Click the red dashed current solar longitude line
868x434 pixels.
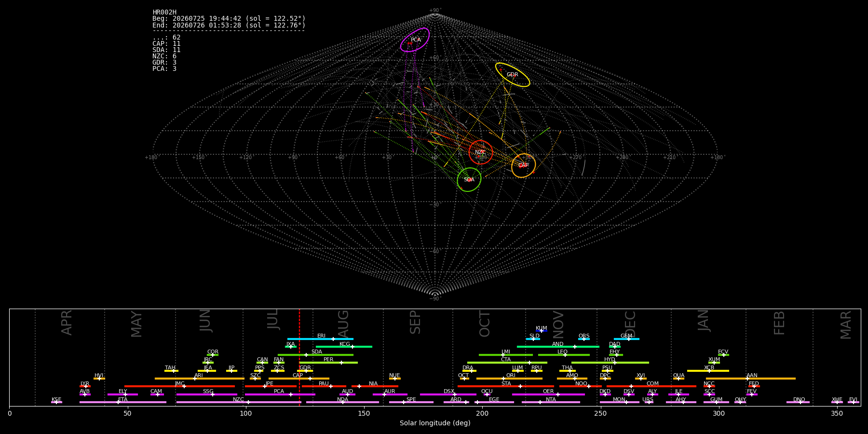299,357
